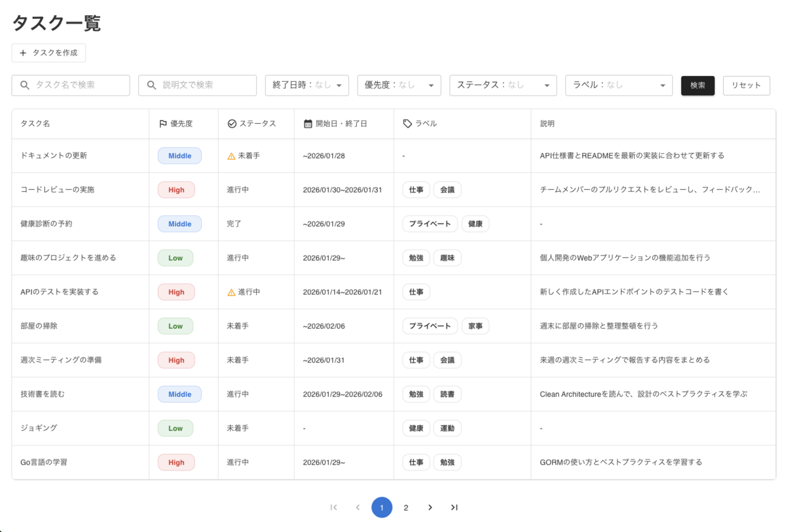Click date ~2026/02/06 in 部屋の掃除 row
The height and width of the screenshot is (532, 786).
324,326
